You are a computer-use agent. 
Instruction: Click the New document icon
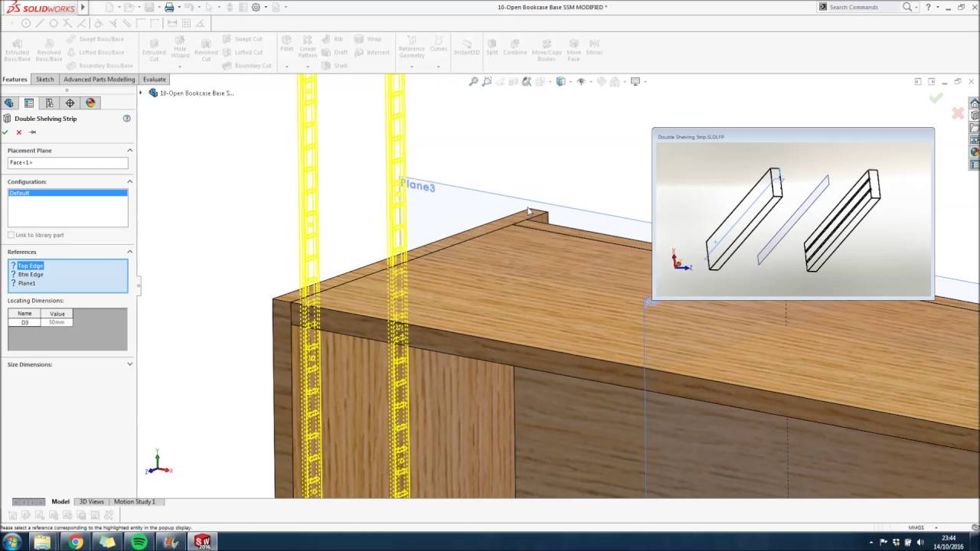click(109, 7)
